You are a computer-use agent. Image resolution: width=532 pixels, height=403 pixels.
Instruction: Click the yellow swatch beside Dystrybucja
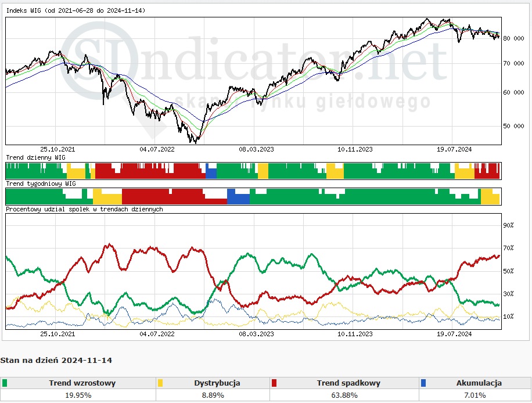(160, 383)
